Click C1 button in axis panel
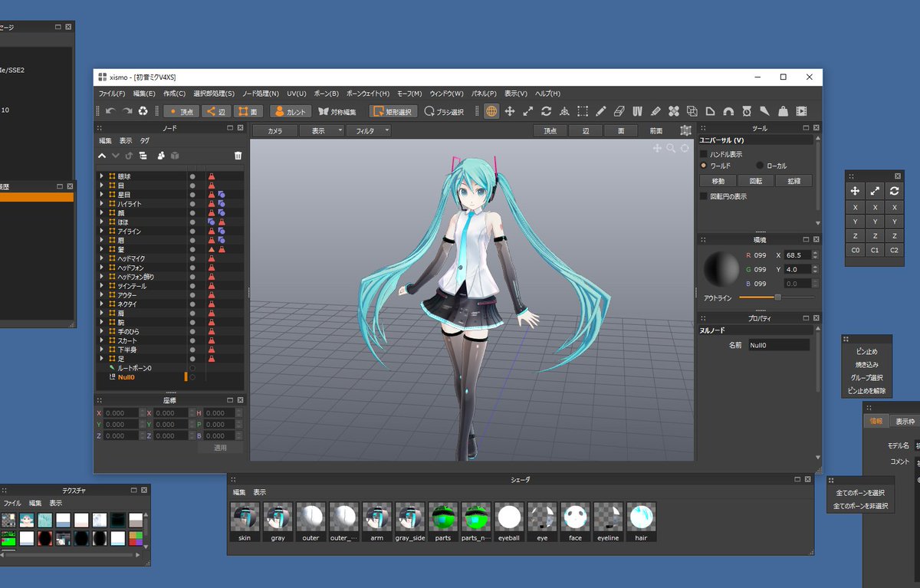This screenshot has width=920, height=588. pyautogui.click(x=875, y=250)
